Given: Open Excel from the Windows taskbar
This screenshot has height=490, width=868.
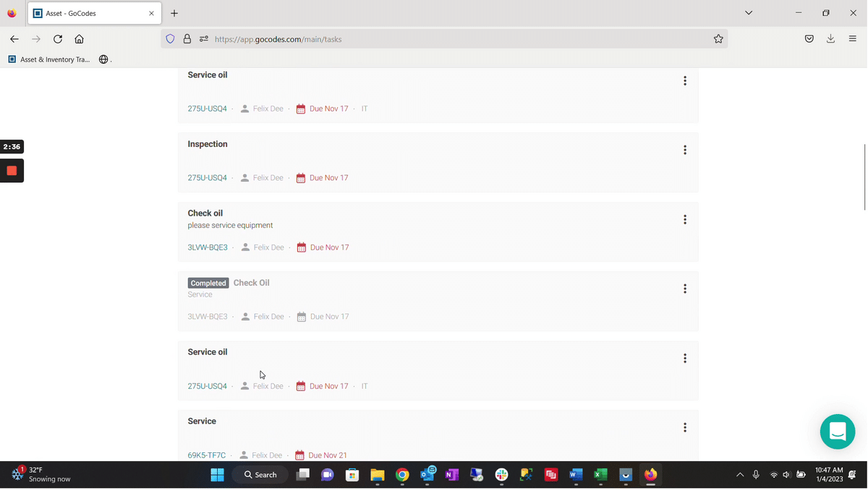Looking at the screenshot, I should [x=600, y=475].
